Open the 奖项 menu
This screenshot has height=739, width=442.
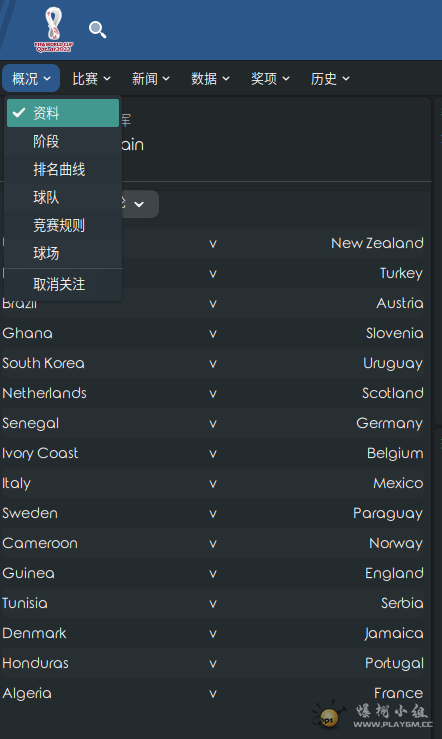270,79
